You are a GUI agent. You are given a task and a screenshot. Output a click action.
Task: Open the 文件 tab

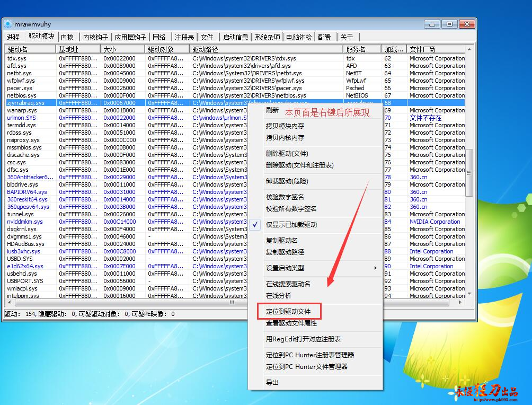pos(207,37)
